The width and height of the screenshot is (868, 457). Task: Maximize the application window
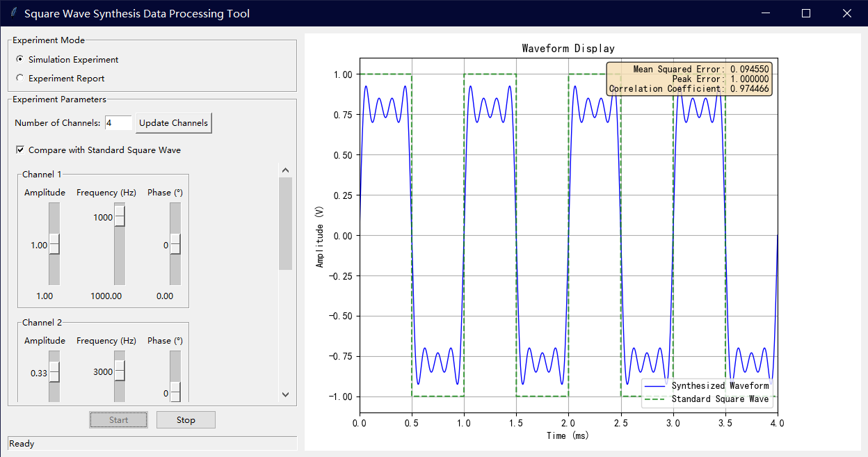point(806,13)
